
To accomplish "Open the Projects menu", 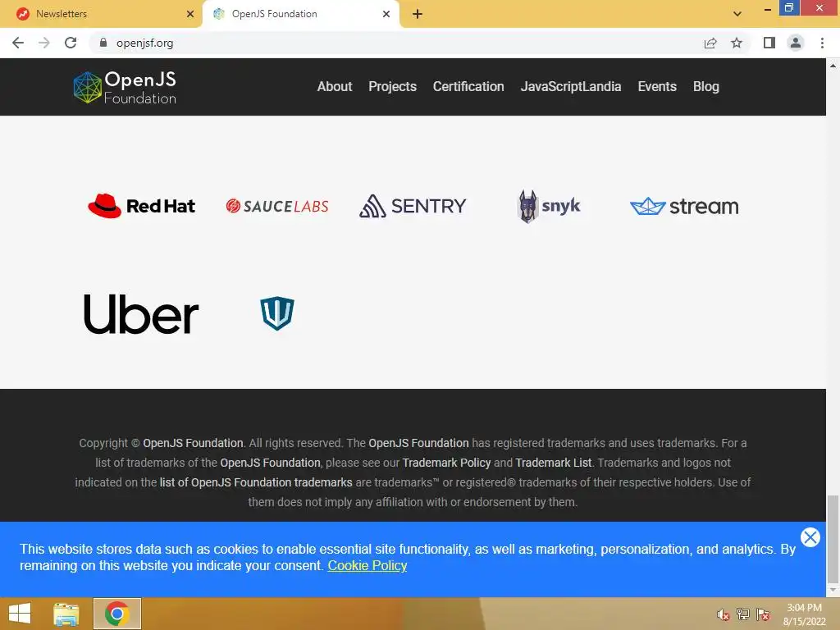I will (392, 87).
